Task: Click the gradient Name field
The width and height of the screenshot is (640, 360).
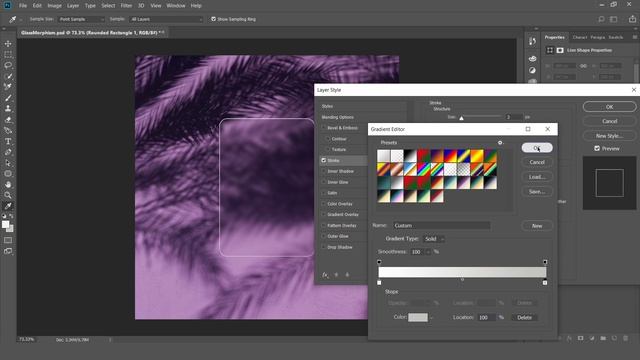Action: click(442, 226)
